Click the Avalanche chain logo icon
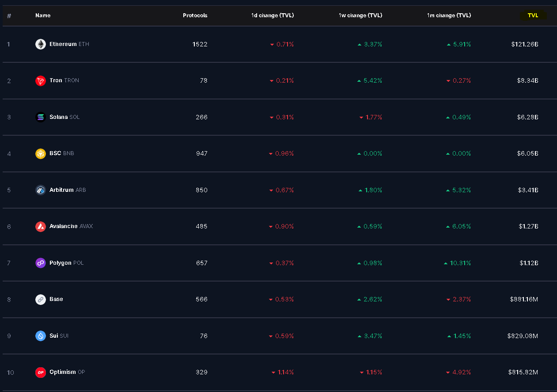This screenshot has width=557, height=392. (41, 227)
